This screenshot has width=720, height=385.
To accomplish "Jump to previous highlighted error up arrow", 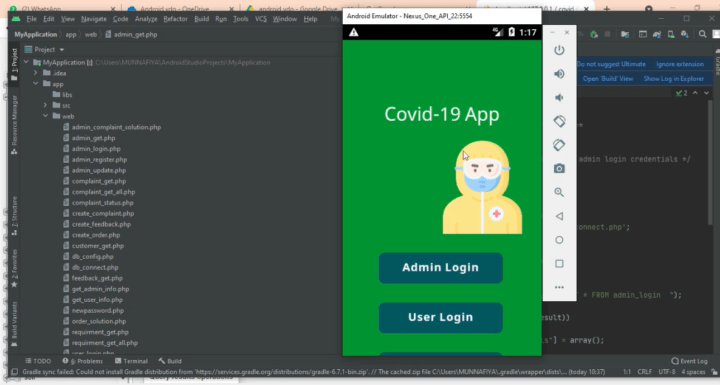I will [695, 93].
